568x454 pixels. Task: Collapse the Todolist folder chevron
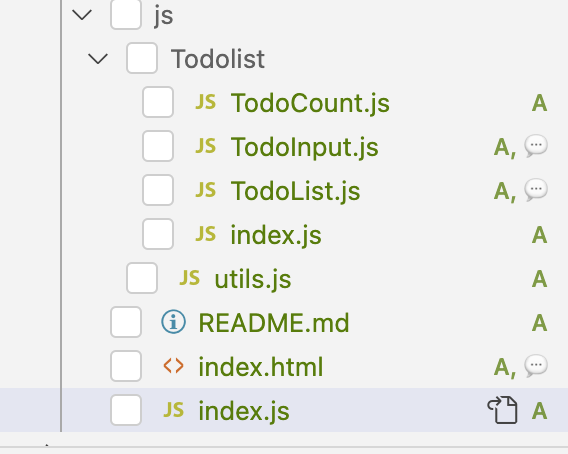pos(98,59)
